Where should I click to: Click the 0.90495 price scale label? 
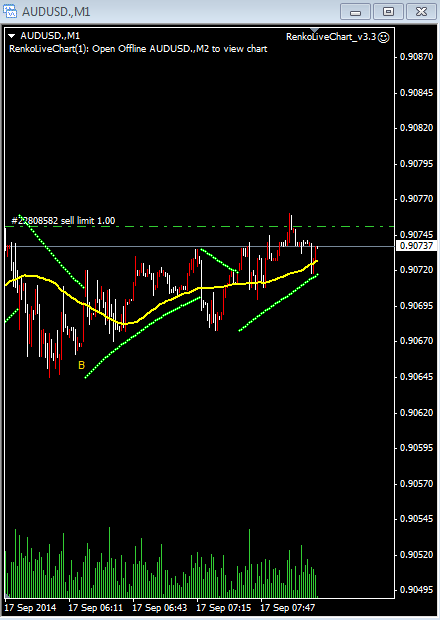(416, 590)
